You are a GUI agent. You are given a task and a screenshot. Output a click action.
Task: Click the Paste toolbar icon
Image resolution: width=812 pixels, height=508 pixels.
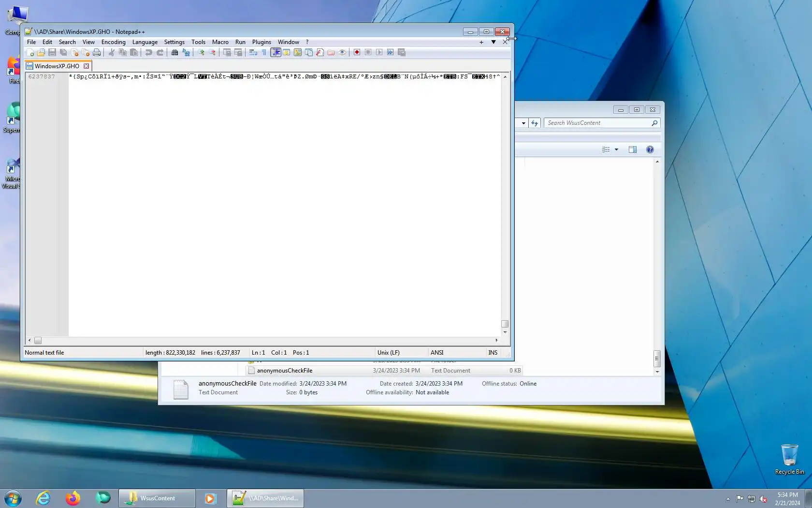click(x=134, y=52)
